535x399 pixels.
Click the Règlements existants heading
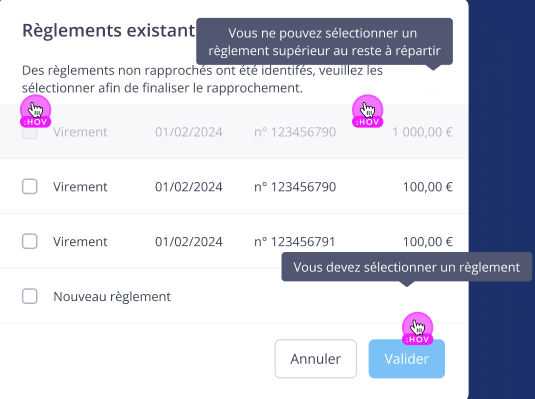pos(109,30)
